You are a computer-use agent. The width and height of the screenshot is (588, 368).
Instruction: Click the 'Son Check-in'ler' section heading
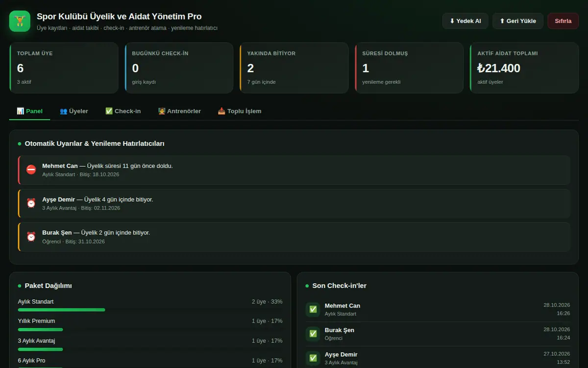tap(340, 286)
